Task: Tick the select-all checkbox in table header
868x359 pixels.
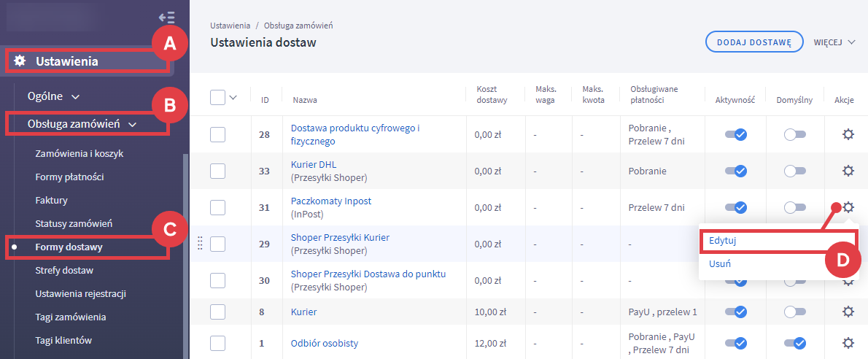Action: (x=217, y=98)
